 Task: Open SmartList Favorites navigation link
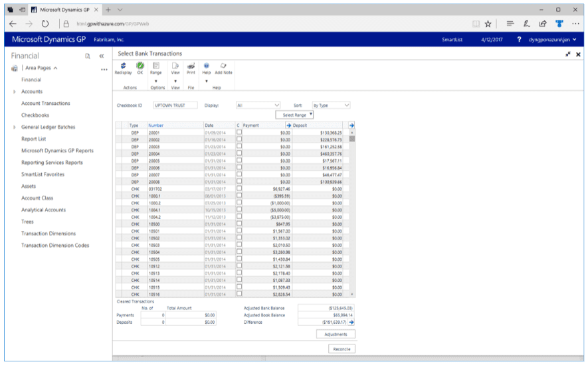pos(43,175)
